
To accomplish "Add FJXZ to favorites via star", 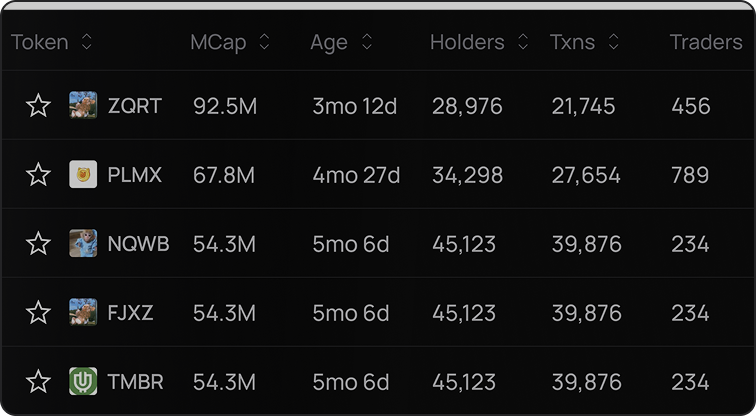I will [38, 312].
